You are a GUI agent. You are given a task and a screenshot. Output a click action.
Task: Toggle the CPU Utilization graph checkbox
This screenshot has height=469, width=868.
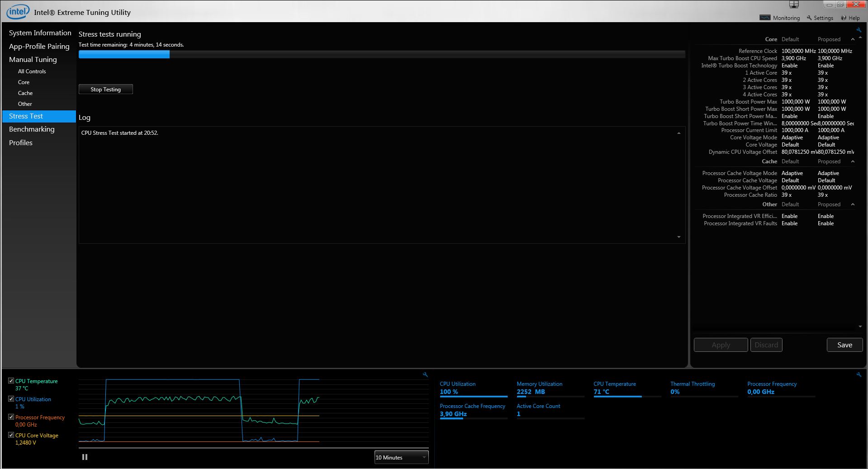[11, 399]
